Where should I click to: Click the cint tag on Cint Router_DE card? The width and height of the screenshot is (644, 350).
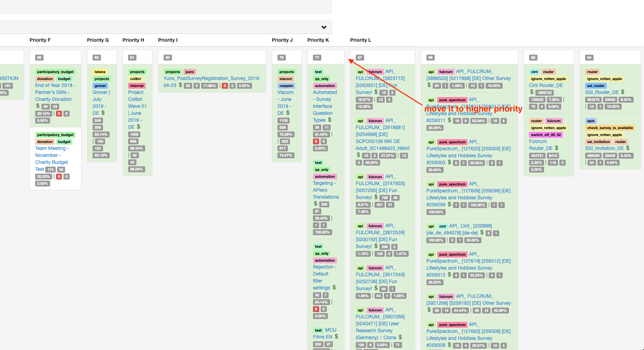click(534, 72)
